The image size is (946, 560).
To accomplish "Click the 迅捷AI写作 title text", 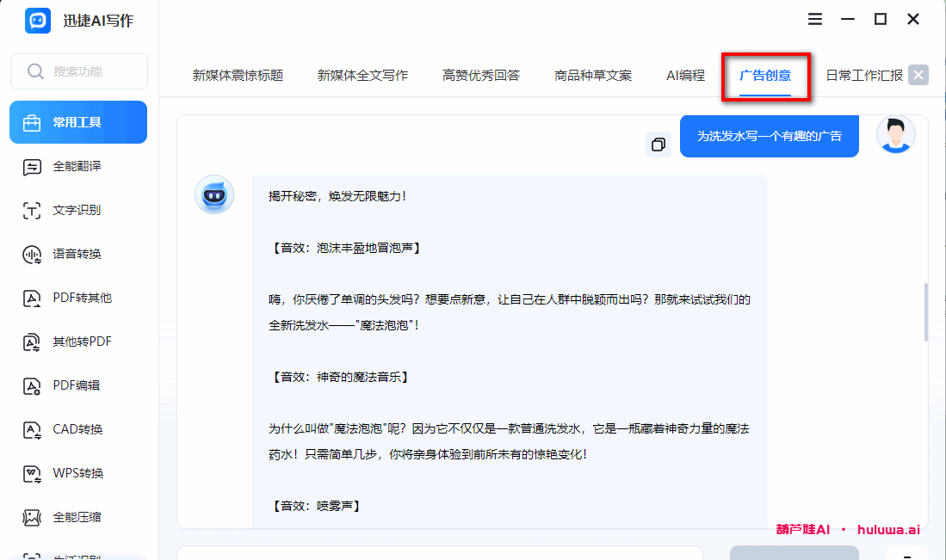I will pos(98,21).
